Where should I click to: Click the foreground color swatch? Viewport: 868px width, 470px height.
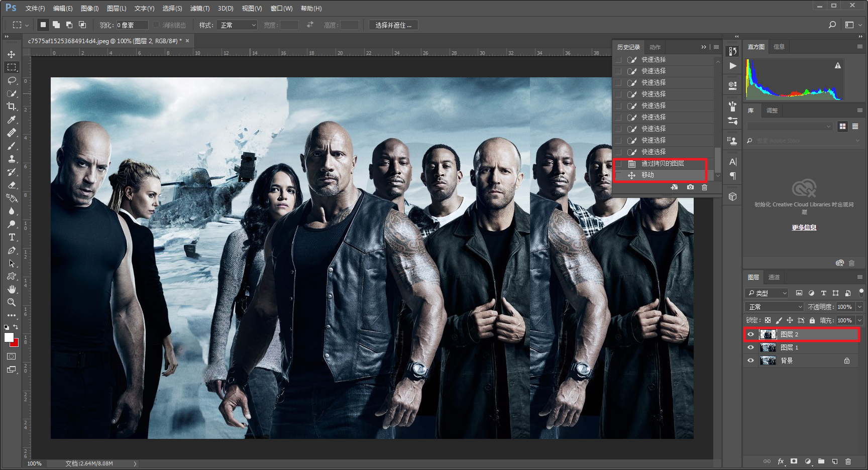[9, 337]
